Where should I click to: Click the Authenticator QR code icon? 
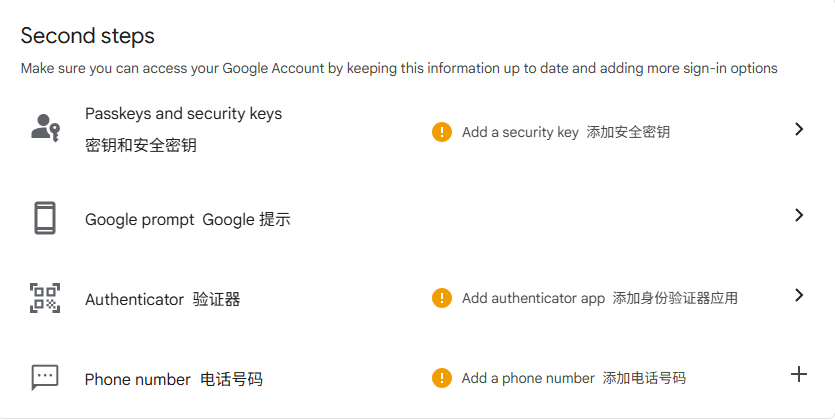coord(45,298)
